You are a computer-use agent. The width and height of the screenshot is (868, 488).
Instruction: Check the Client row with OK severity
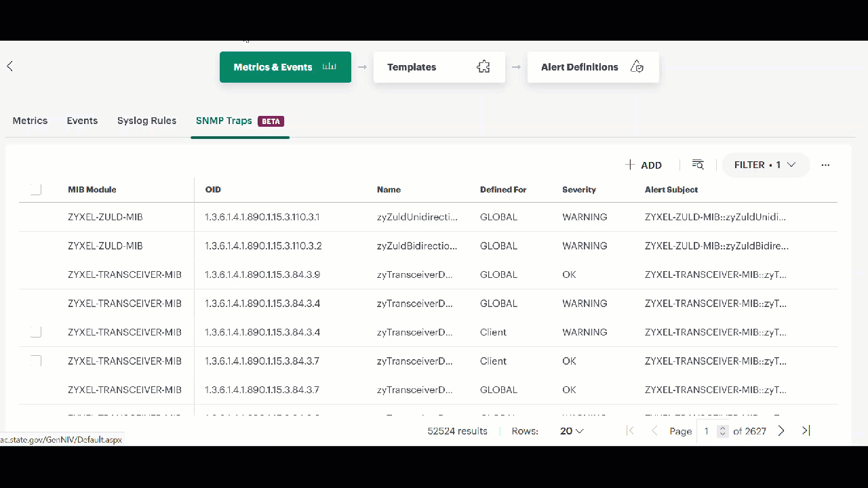pyautogui.click(x=36, y=361)
